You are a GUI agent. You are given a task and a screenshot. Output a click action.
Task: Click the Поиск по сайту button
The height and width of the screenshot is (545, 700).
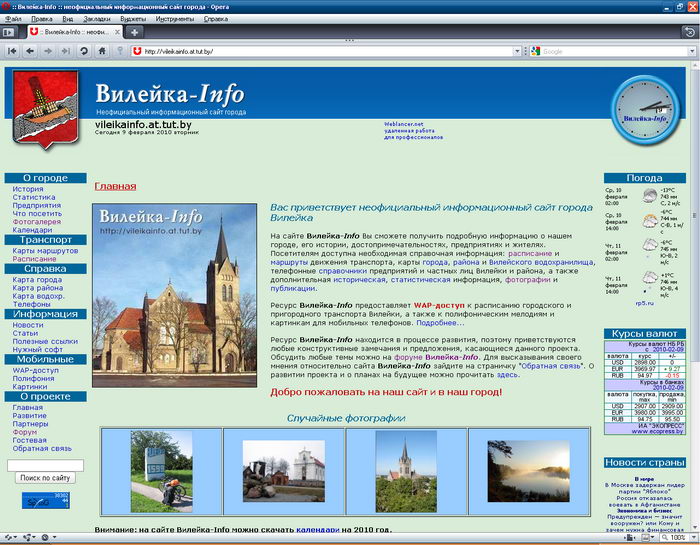(46, 478)
